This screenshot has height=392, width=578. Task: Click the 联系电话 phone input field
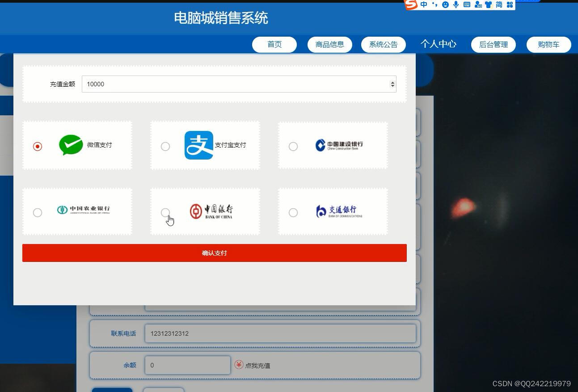coord(280,333)
